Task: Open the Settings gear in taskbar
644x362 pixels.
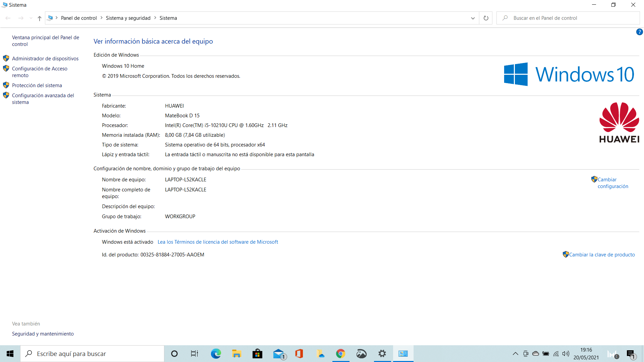Action: coord(382,354)
